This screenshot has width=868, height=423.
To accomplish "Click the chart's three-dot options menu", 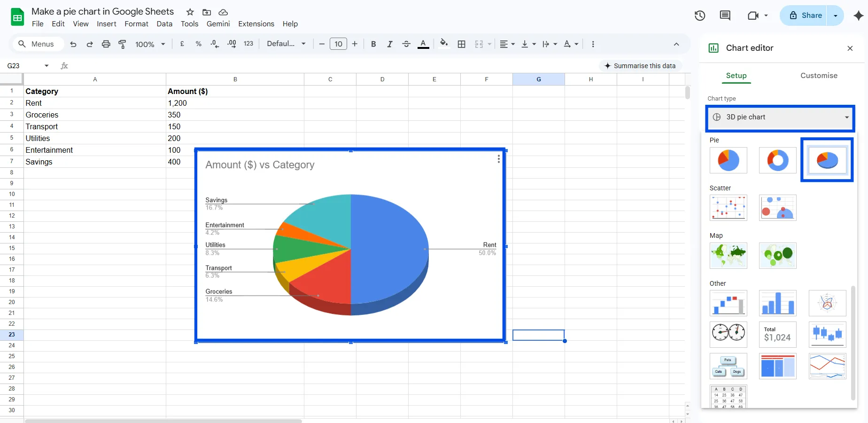I will [x=498, y=159].
